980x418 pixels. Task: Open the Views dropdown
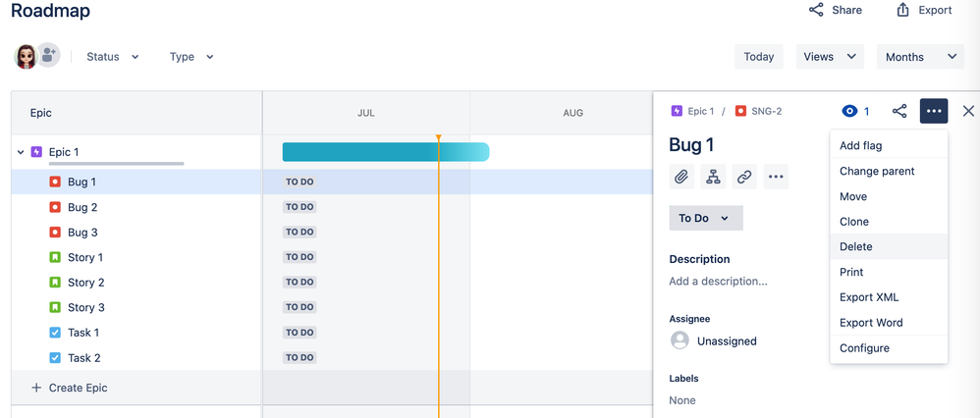tap(830, 57)
